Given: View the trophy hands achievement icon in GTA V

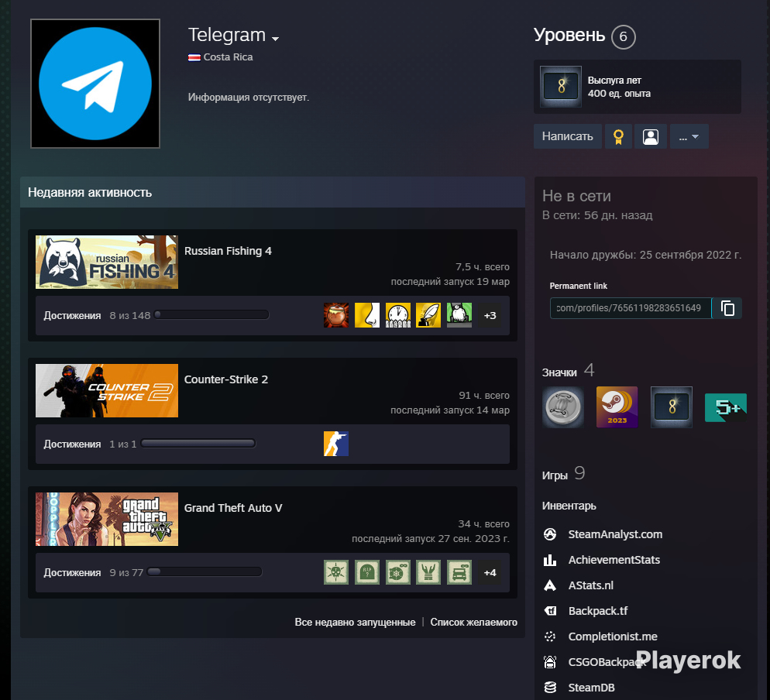Looking at the screenshot, I should 428,572.
